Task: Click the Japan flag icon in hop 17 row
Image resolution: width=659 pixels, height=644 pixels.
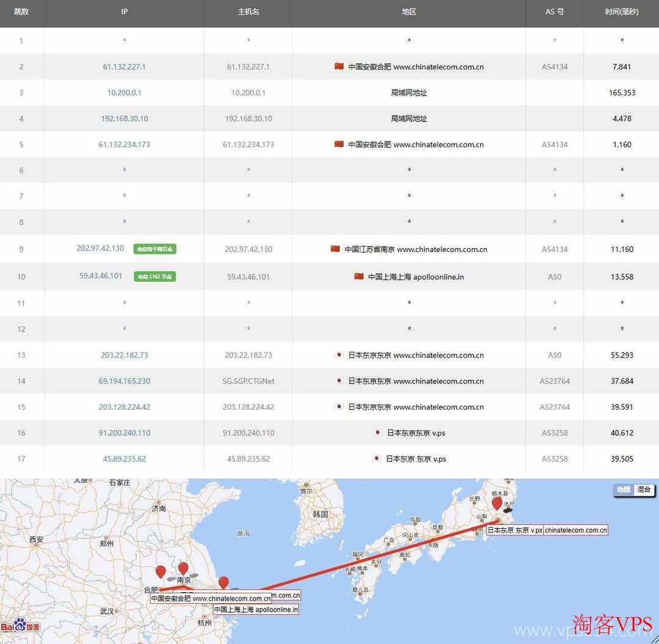Action: pyautogui.click(x=377, y=459)
